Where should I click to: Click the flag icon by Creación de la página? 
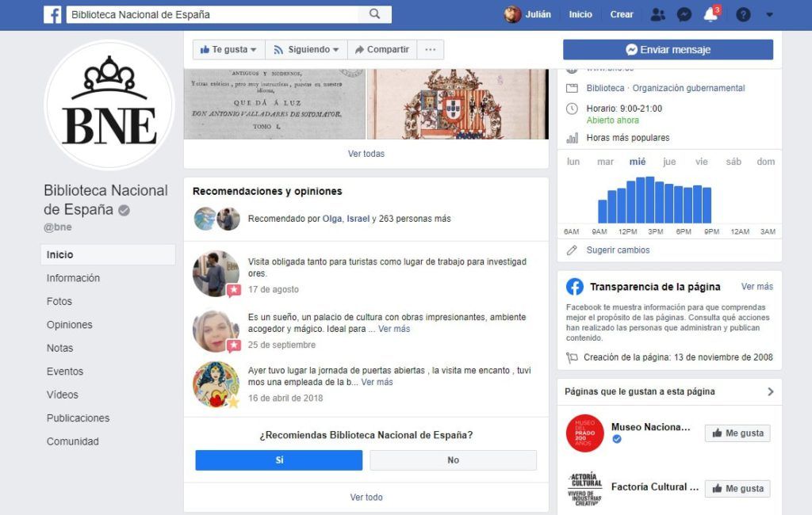(572, 357)
